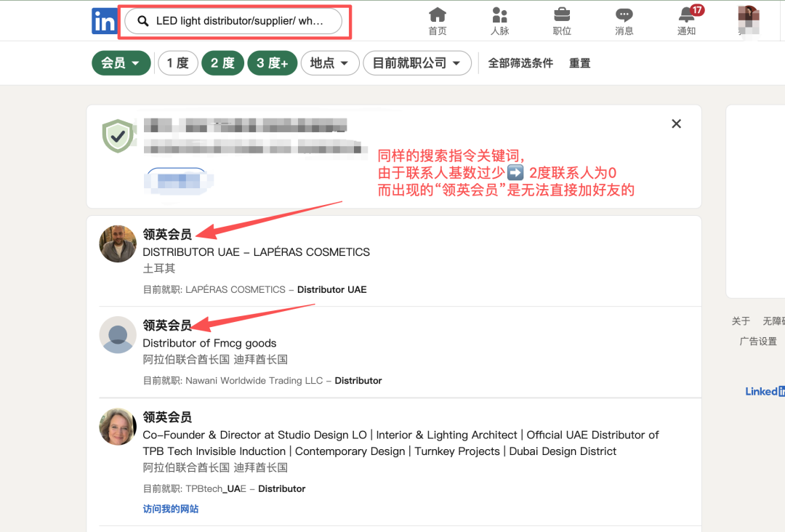The width and height of the screenshot is (785, 532).
Task: Open default avatar of Fmcg goods distributor
Action: (118, 335)
